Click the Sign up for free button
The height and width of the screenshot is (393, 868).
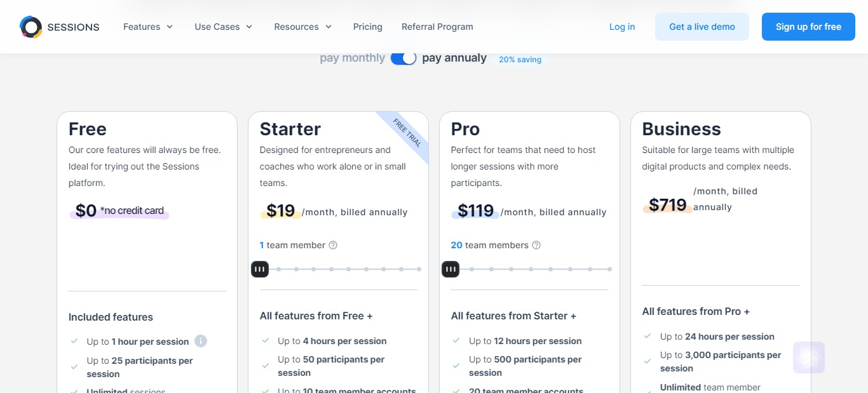coord(808,27)
